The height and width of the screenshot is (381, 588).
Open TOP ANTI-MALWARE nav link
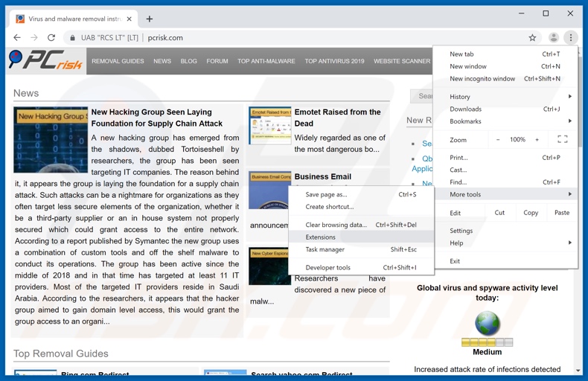click(x=266, y=61)
